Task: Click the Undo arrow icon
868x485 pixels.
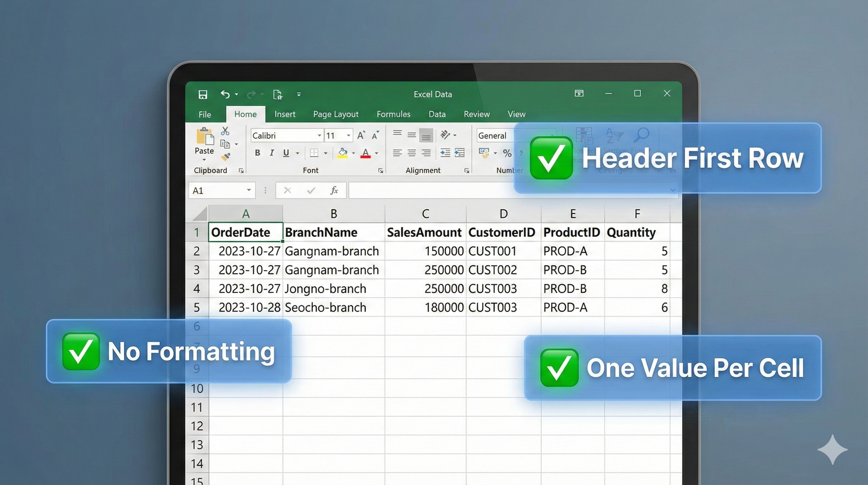Action: pyautogui.click(x=225, y=94)
